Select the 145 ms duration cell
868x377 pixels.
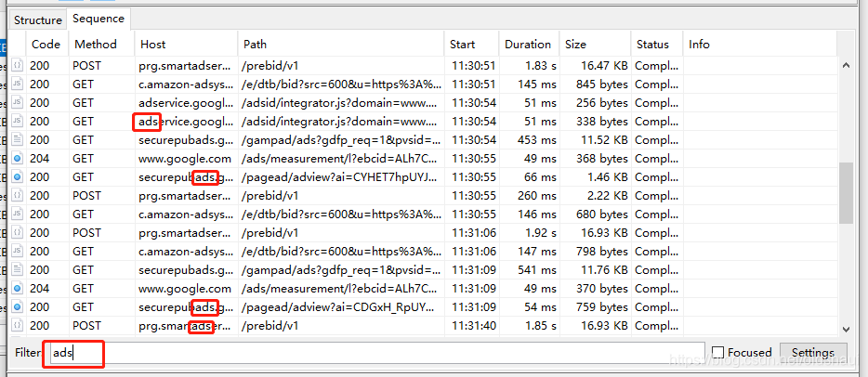(x=529, y=84)
